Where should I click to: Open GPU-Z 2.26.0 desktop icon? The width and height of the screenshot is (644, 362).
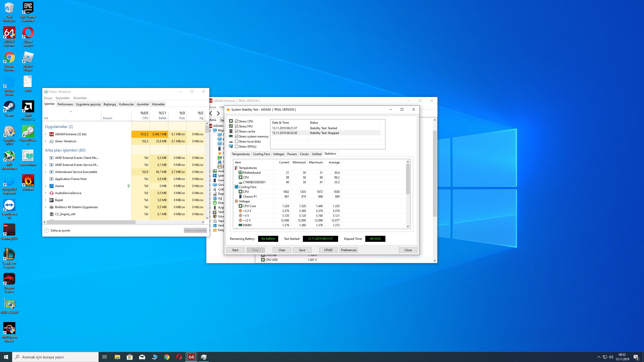[x=9, y=306]
